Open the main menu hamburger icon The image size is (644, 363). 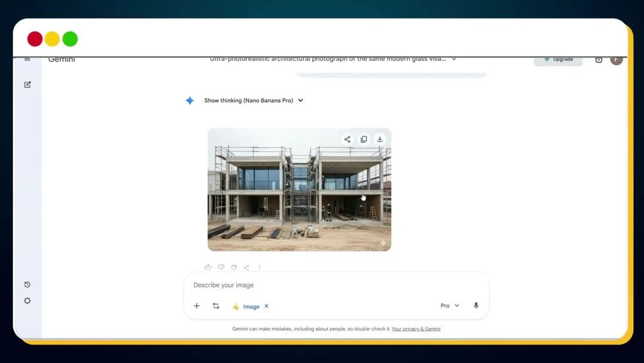[27, 59]
